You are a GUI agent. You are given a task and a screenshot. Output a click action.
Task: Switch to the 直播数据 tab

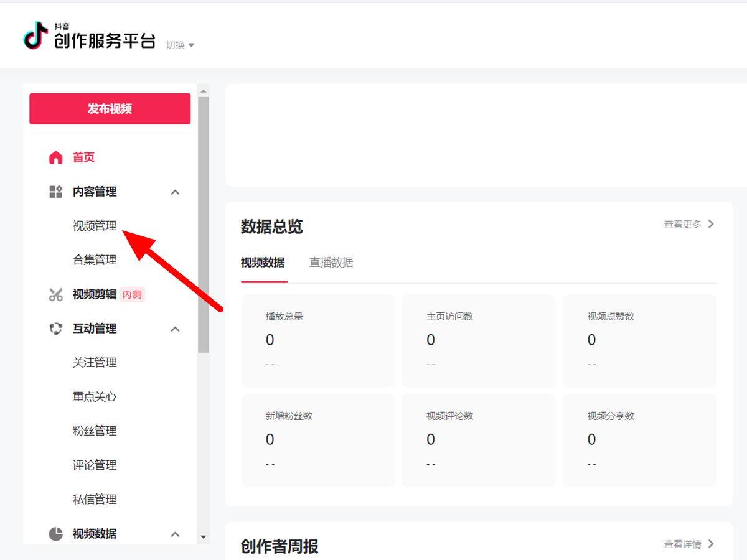(x=331, y=263)
